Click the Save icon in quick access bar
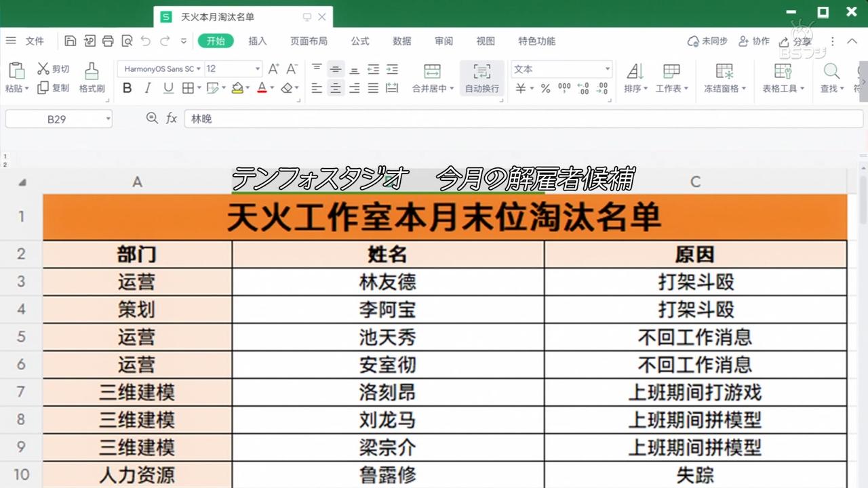 70,41
